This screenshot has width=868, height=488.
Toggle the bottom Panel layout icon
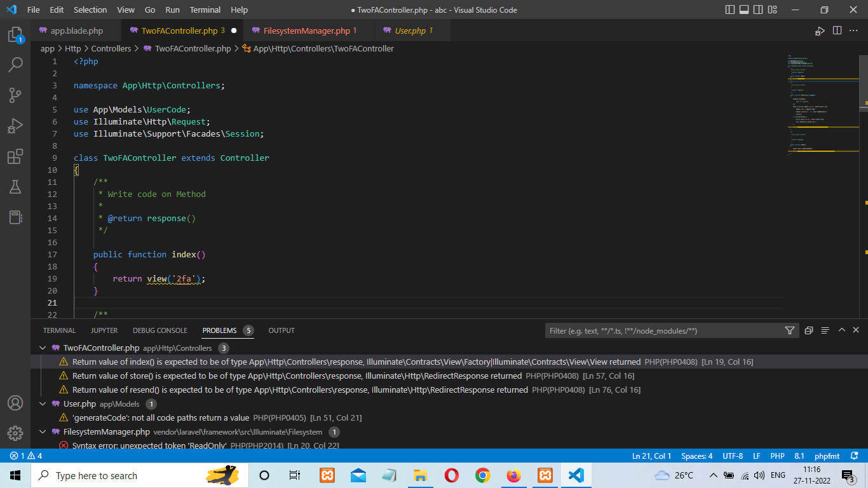[744, 10]
